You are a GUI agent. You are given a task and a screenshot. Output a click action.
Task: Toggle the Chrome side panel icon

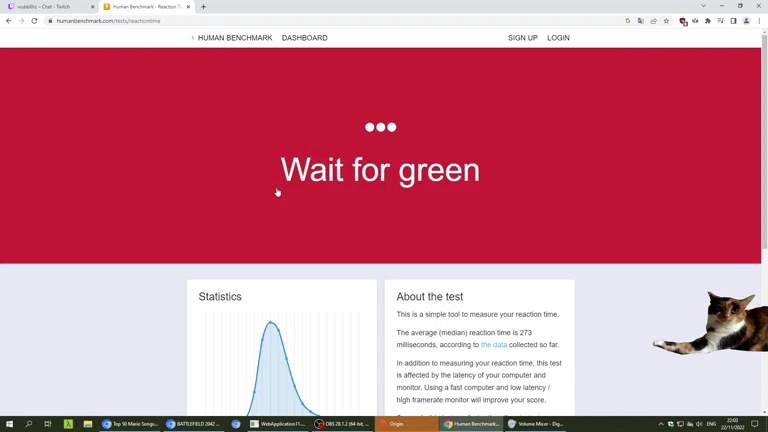pos(733,21)
